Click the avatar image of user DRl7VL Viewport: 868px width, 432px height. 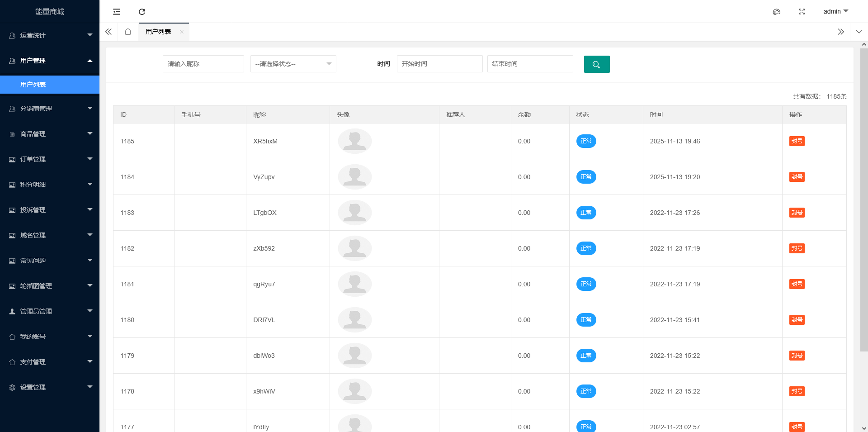355,320
